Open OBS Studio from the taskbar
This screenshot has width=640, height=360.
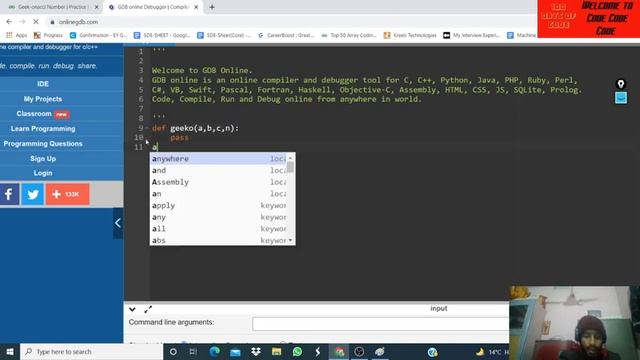point(359,351)
